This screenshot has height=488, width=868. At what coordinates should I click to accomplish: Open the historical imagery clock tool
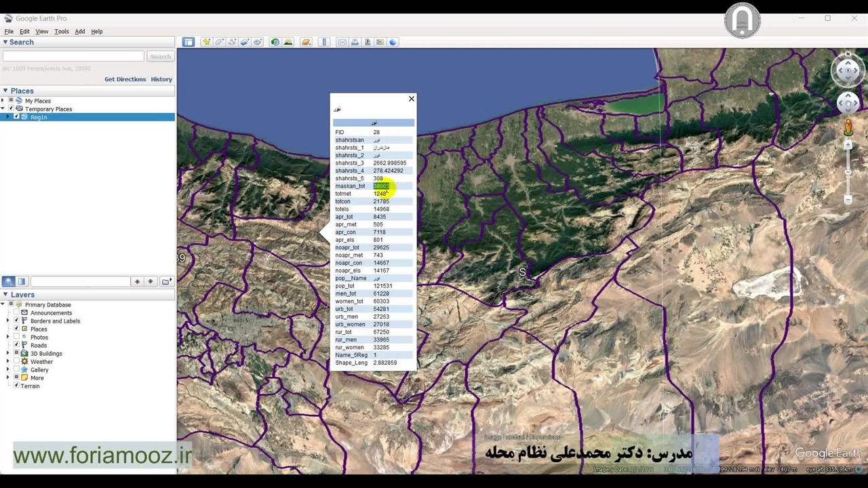tap(275, 42)
